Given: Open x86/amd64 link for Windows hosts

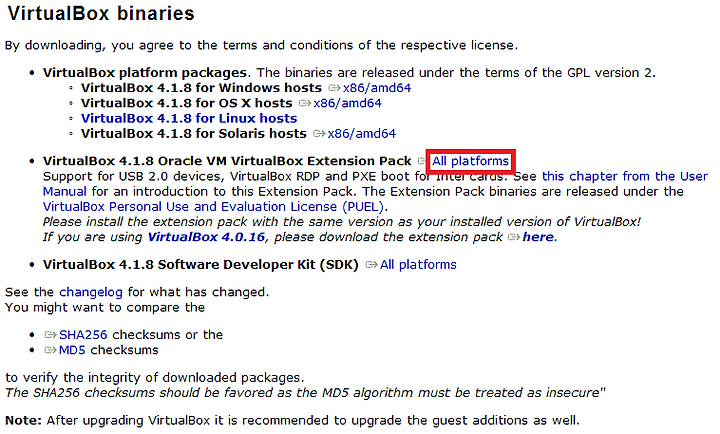Looking at the screenshot, I should tap(377, 88).
